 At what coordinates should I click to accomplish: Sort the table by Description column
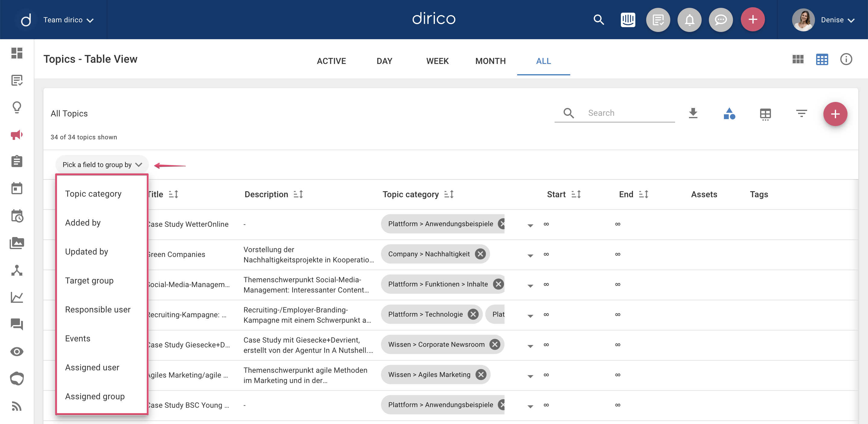298,195
